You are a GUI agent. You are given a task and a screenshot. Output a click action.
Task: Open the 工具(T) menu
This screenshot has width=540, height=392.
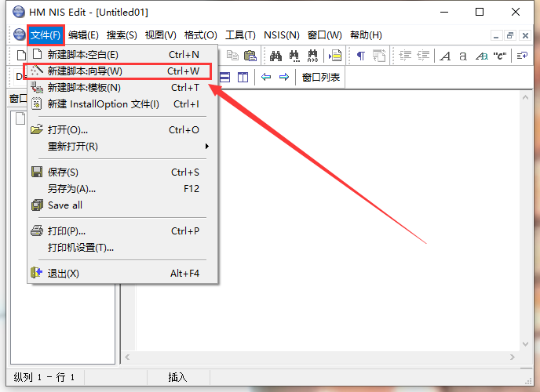[240, 34]
